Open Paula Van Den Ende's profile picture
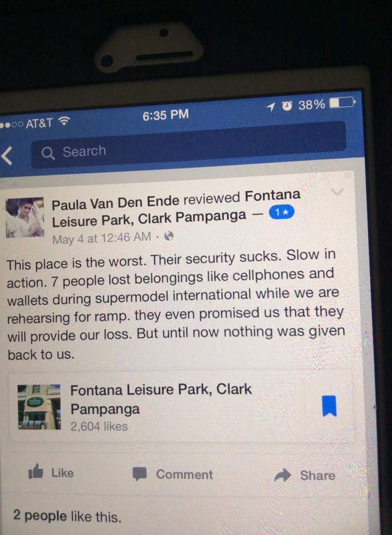The height and width of the screenshot is (535, 392). tap(25, 217)
